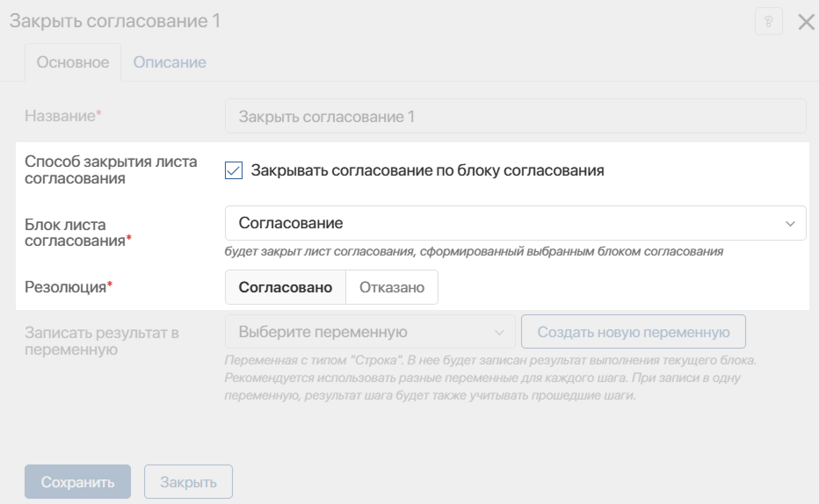Click the Записать результат в переменную label
The width and height of the screenshot is (819, 504).
point(102,341)
